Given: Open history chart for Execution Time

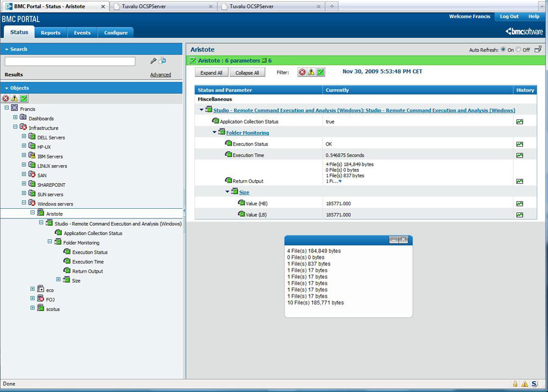Looking at the screenshot, I should coord(519,155).
